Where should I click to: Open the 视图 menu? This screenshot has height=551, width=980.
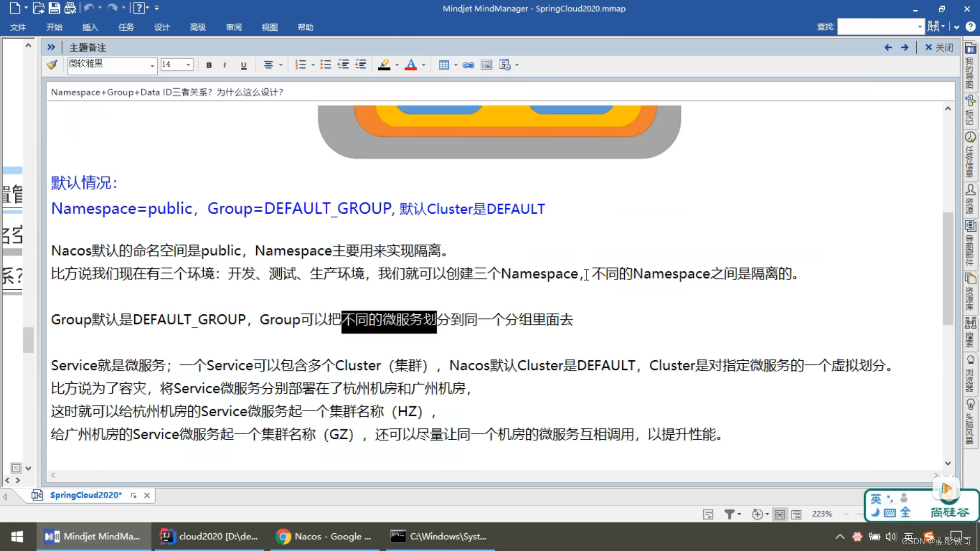coord(269,27)
